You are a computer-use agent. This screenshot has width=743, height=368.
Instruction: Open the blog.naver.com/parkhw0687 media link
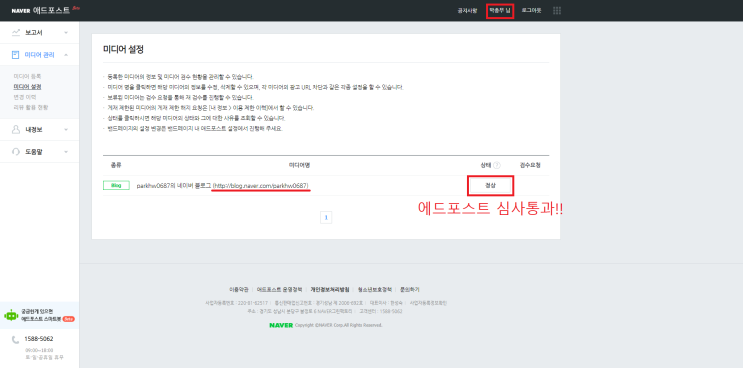pos(261,186)
